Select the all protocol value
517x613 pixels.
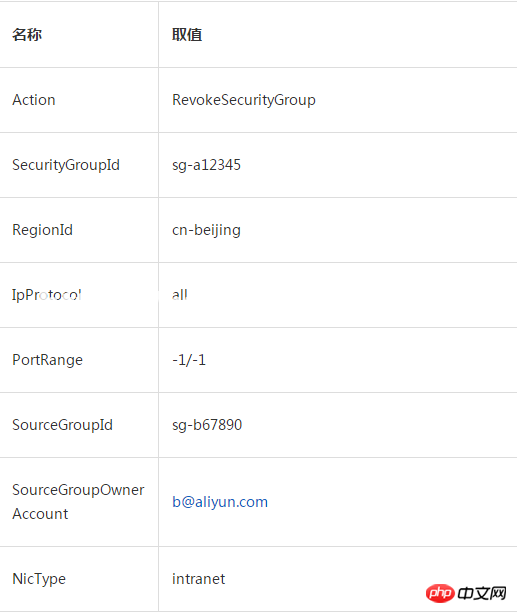click(x=180, y=295)
